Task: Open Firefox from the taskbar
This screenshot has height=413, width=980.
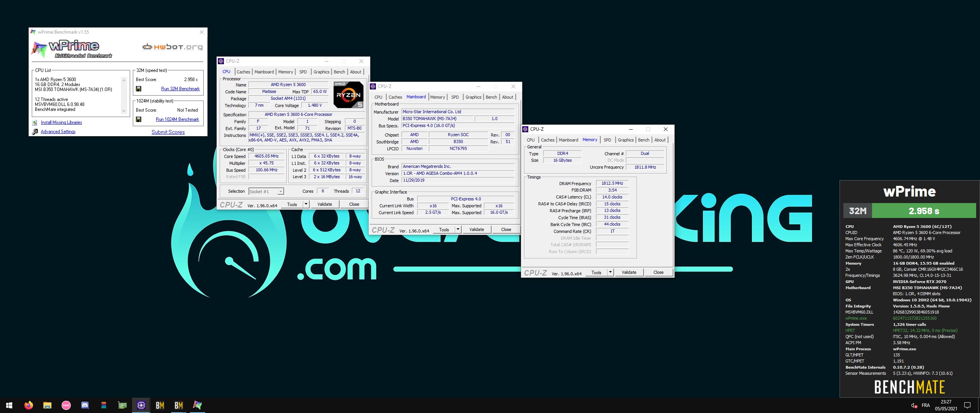Action: (x=29, y=405)
